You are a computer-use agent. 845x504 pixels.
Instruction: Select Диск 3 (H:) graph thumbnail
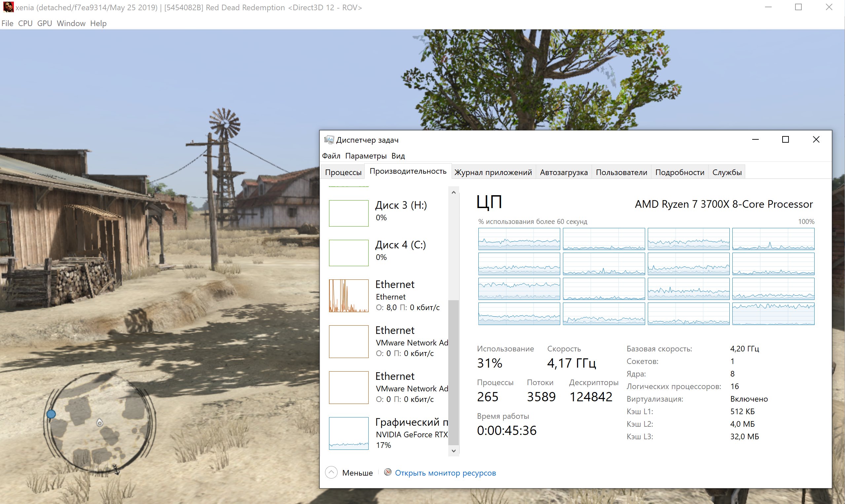coord(349,213)
